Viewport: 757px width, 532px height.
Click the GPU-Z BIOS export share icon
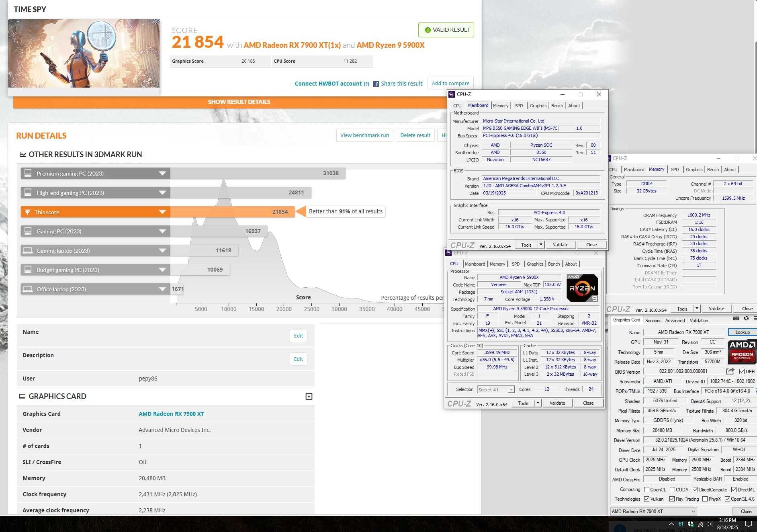pos(730,371)
